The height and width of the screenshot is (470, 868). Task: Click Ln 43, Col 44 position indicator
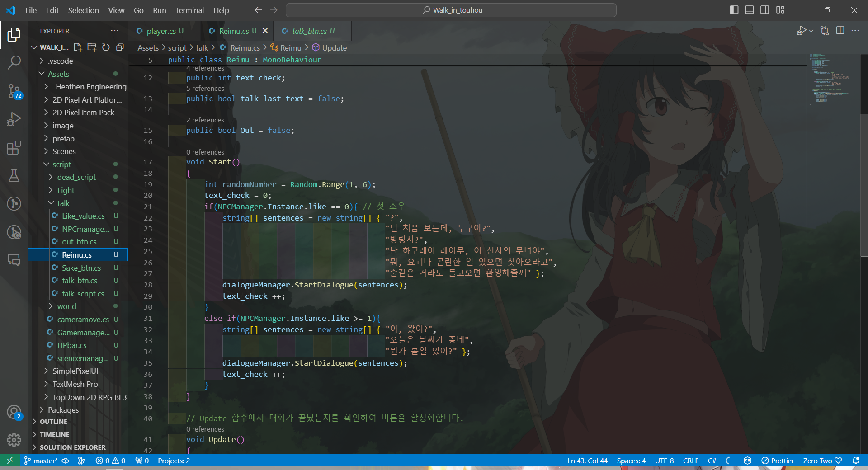coord(587,461)
